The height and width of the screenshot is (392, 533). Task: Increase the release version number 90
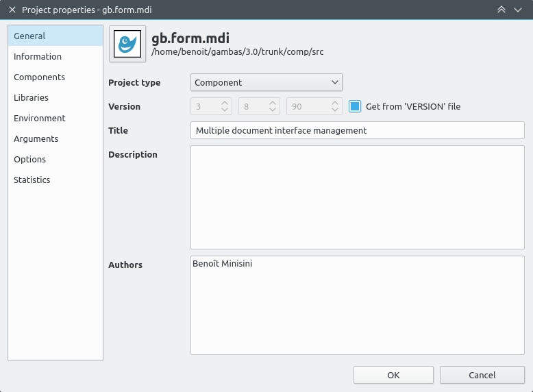335,103
